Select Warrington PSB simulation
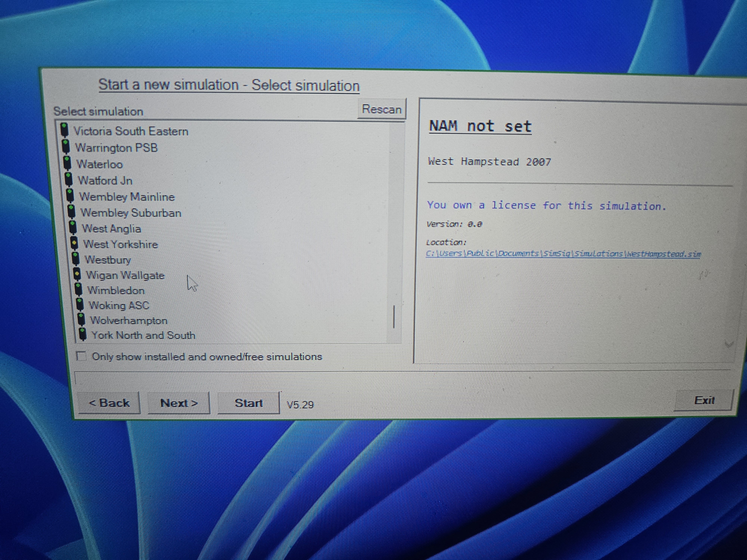Image resolution: width=747 pixels, height=560 pixels. click(117, 148)
